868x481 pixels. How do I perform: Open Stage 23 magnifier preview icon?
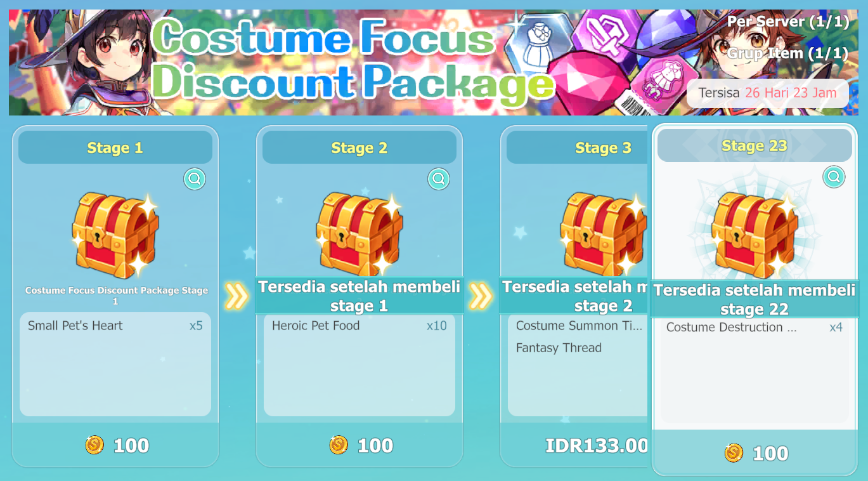(834, 176)
